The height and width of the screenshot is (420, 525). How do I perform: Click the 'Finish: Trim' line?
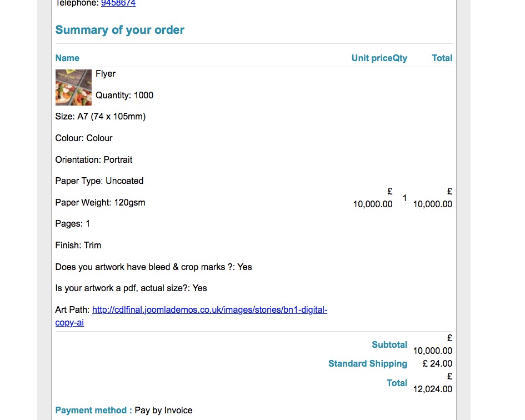(78, 246)
